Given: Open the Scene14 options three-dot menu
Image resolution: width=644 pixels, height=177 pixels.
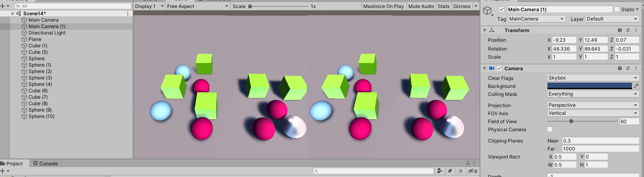Looking at the screenshot, I should [128, 14].
